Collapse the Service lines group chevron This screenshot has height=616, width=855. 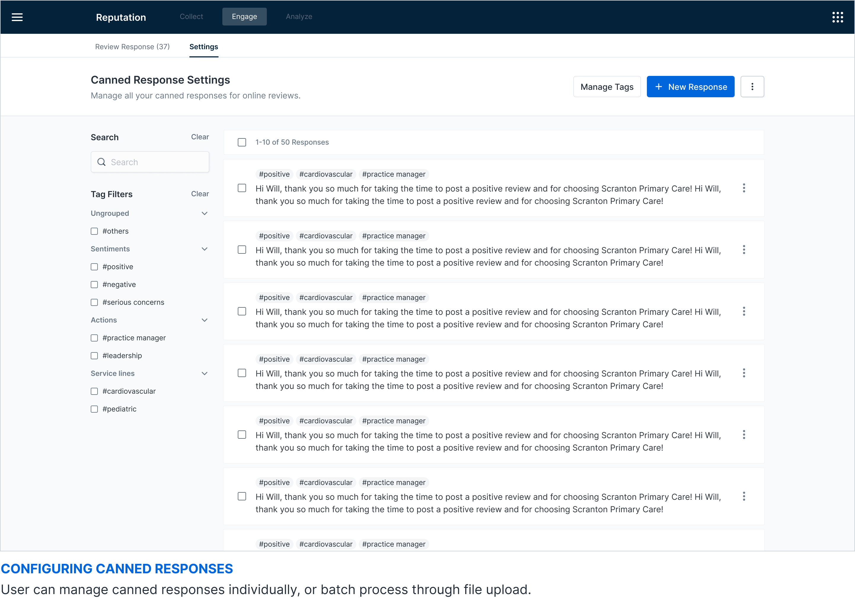(204, 374)
